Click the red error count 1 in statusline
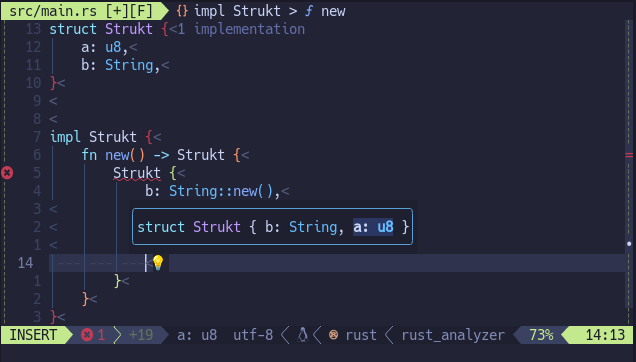This screenshot has height=362, width=636. tap(101, 335)
